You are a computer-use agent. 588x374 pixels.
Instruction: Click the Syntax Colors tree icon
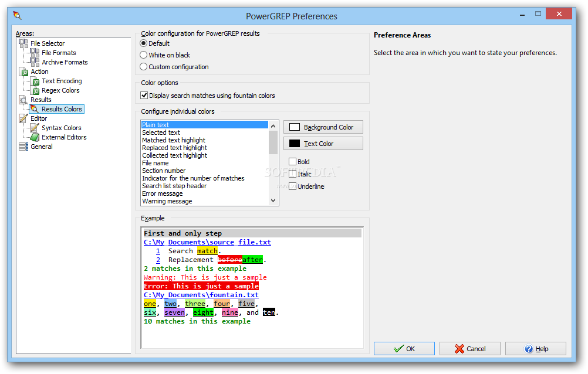35,128
